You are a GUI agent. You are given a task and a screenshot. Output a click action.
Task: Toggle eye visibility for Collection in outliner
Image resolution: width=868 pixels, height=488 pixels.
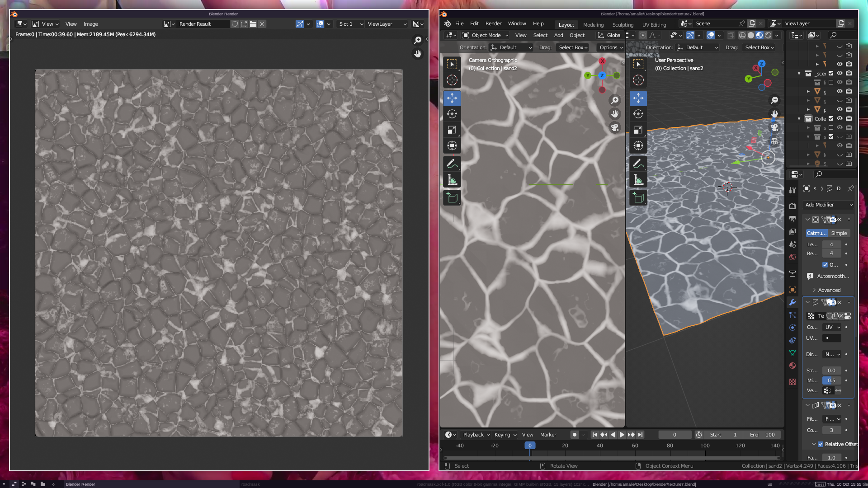point(840,118)
